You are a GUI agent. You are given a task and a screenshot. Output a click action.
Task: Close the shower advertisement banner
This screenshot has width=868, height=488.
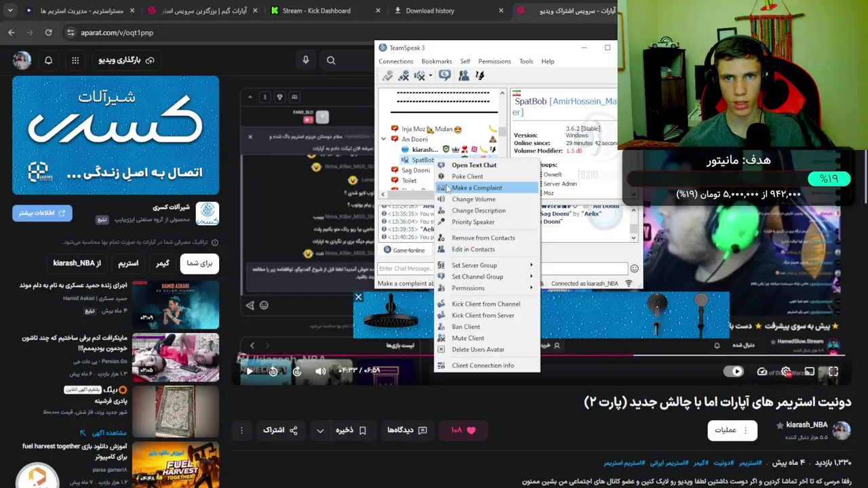tap(359, 296)
